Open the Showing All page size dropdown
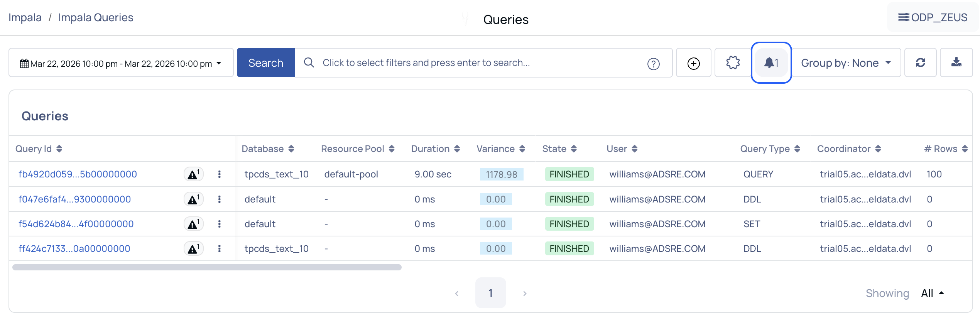 pos(932,293)
